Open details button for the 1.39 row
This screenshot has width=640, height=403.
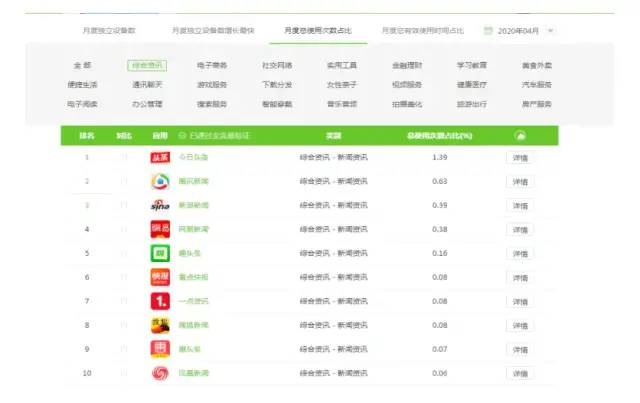click(x=520, y=158)
